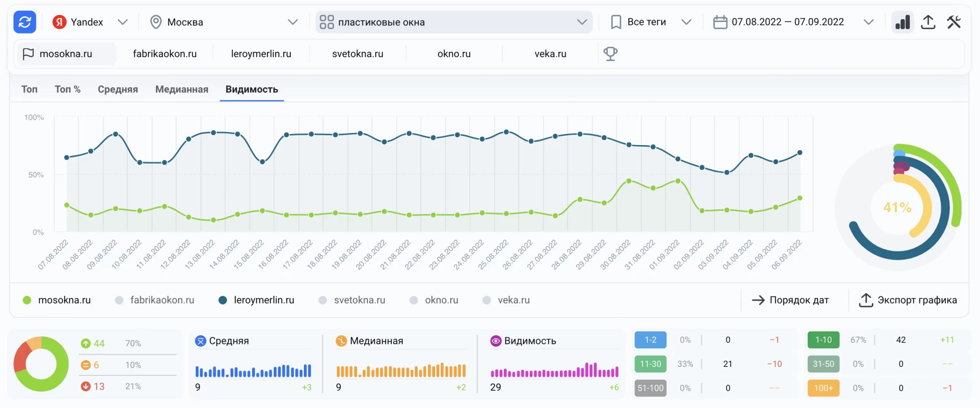Click the orange equal icon by 6
The width and height of the screenshot is (980, 408).
pos(86,365)
